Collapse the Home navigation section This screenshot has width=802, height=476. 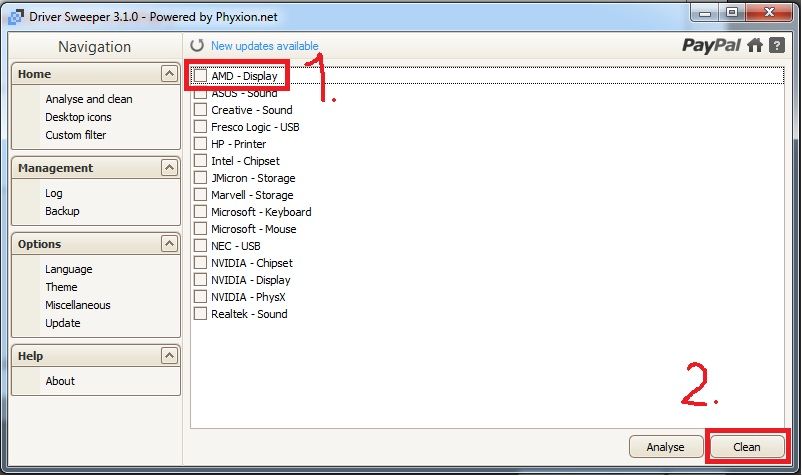169,74
